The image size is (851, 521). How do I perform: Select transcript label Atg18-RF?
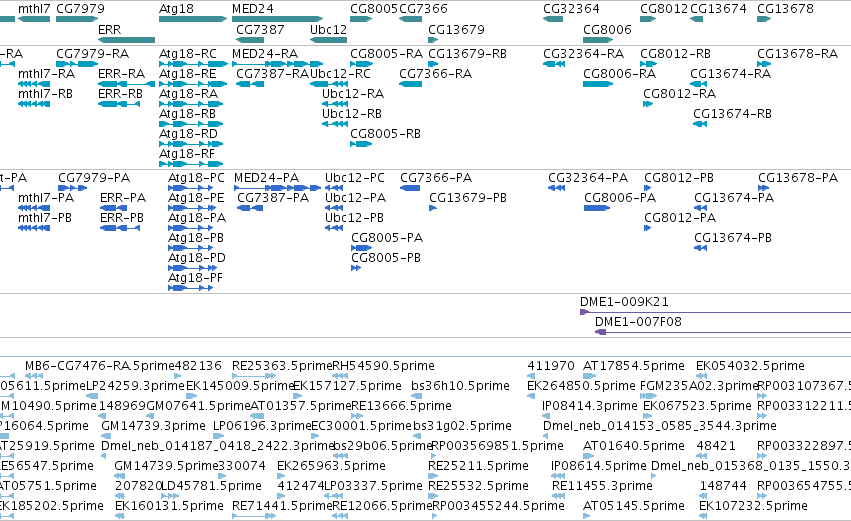(187, 154)
